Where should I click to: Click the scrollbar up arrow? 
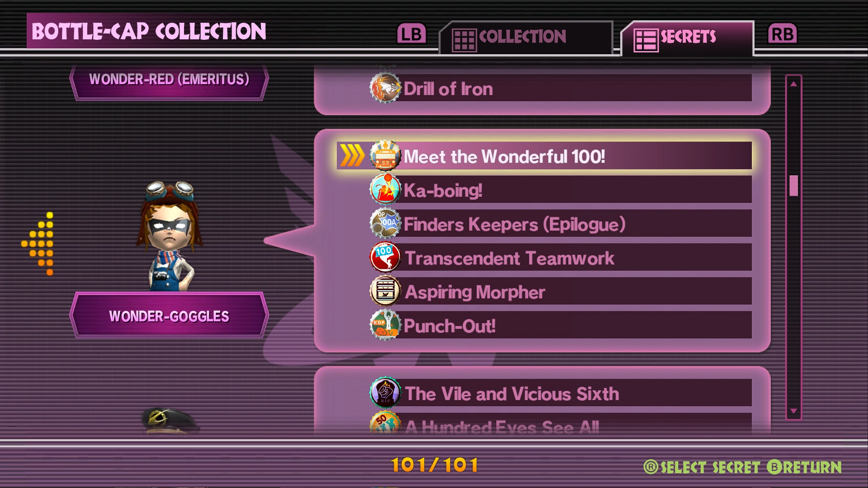click(x=793, y=84)
